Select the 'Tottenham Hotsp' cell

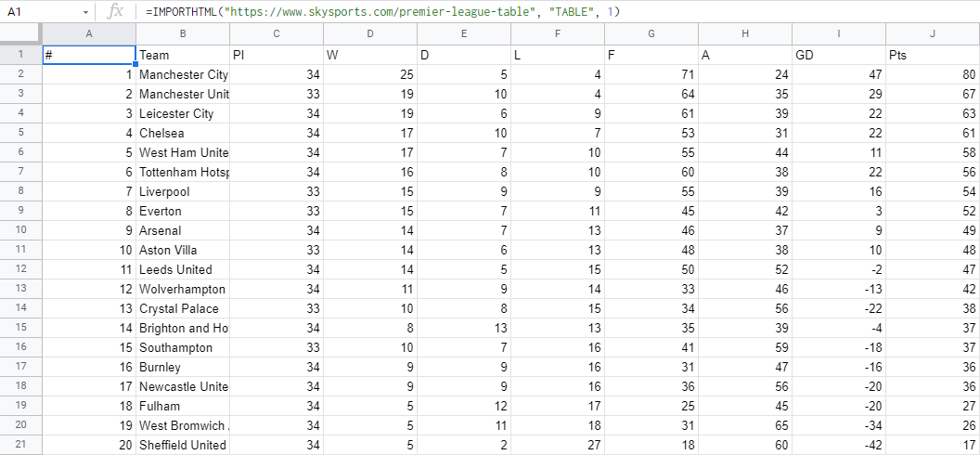[183, 172]
